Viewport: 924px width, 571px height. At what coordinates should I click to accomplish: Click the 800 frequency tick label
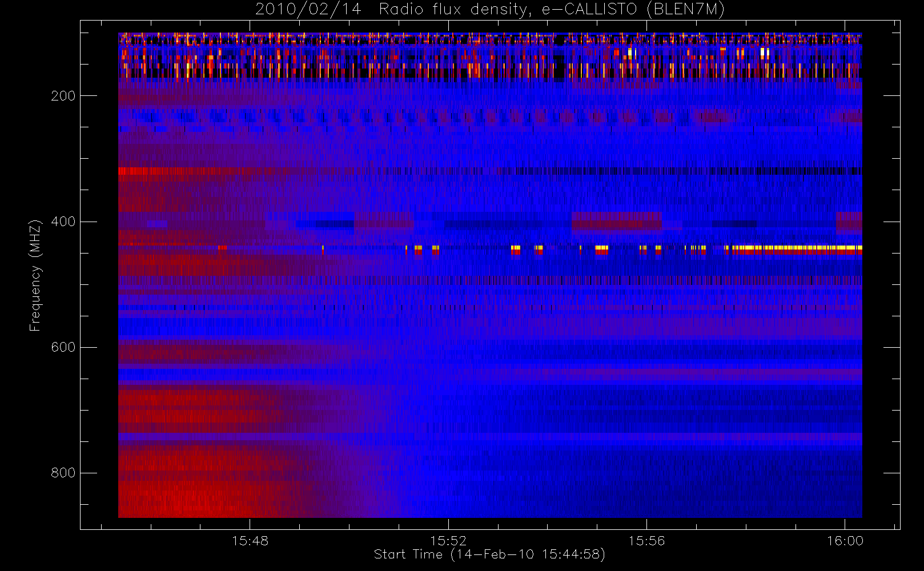[x=63, y=473]
